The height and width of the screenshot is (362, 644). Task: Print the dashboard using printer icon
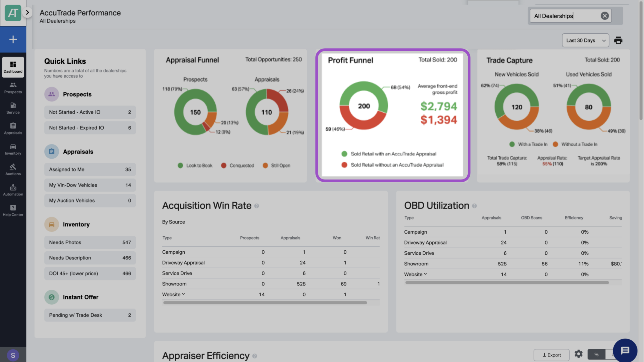pyautogui.click(x=618, y=40)
